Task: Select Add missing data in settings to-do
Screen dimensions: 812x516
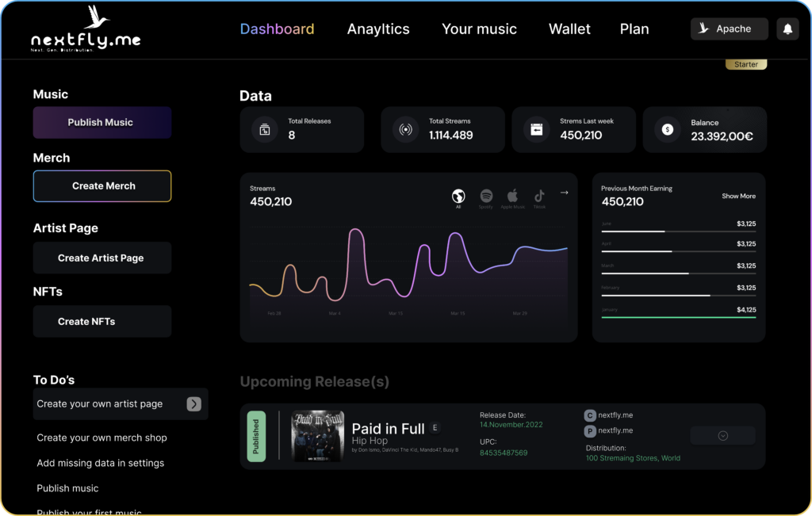Action: click(x=101, y=463)
